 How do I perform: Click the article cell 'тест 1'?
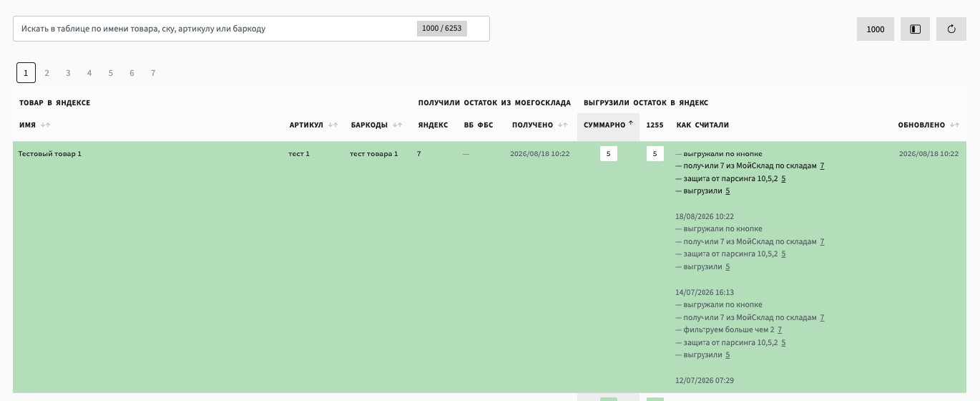pyautogui.click(x=299, y=154)
